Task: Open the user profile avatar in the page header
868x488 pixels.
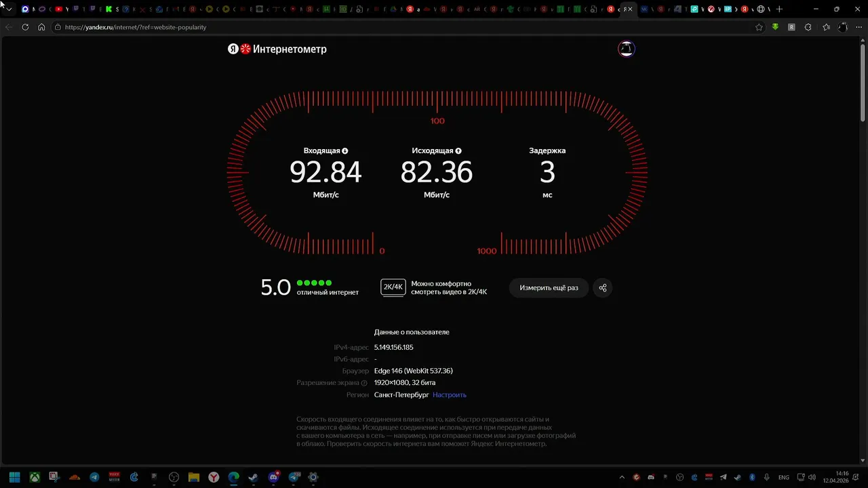Action: click(x=626, y=49)
